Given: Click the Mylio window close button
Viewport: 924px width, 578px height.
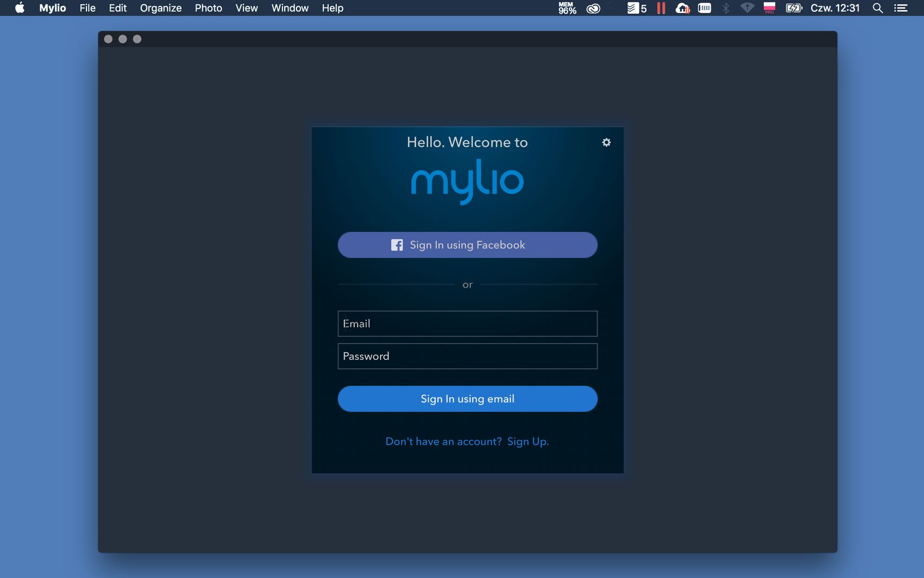Looking at the screenshot, I should (x=108, y=39).
